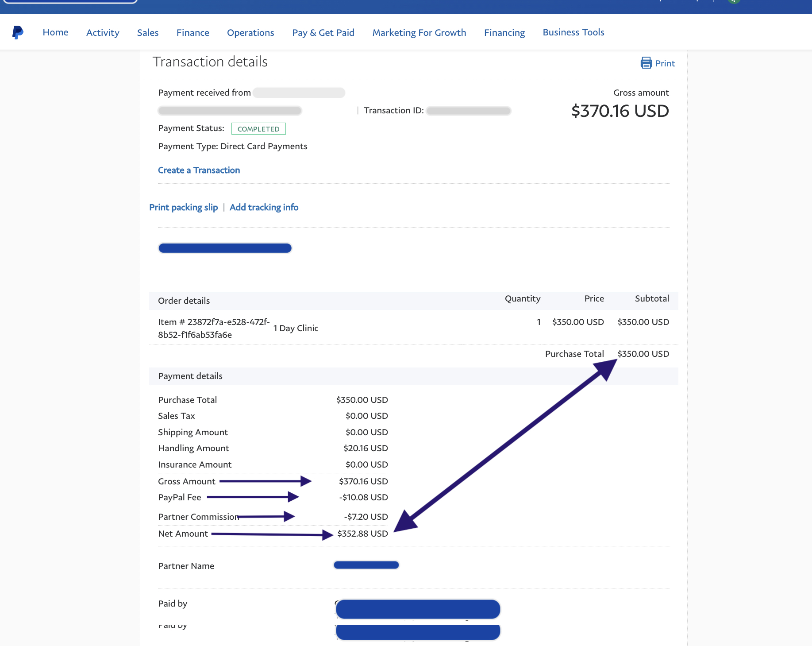Click the Print link text
This screenshot has height=646, width=812.
pos(665,63)
